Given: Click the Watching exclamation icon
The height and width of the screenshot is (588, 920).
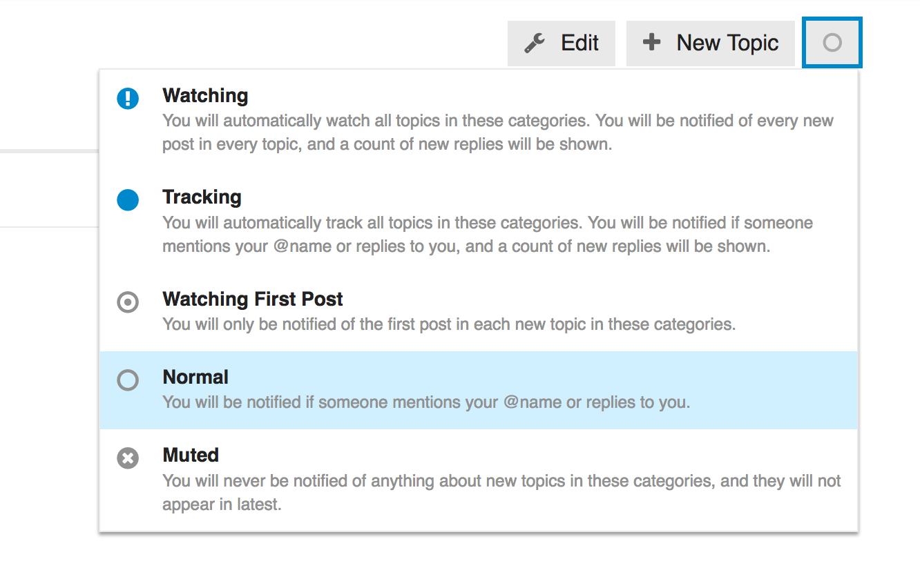Looking at the screenshot, I should [128, 99].
